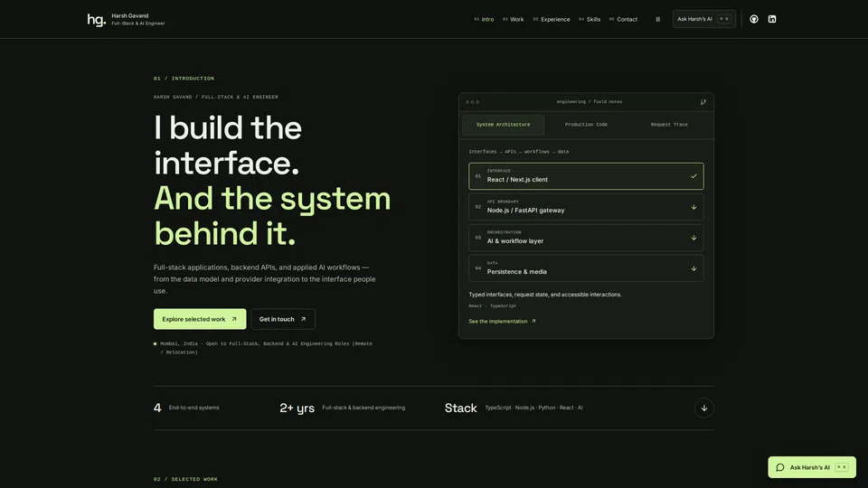Click the '02 / SELECTED WORK' section label
Viewport: 868px width, 488px height.
point(185,479)
